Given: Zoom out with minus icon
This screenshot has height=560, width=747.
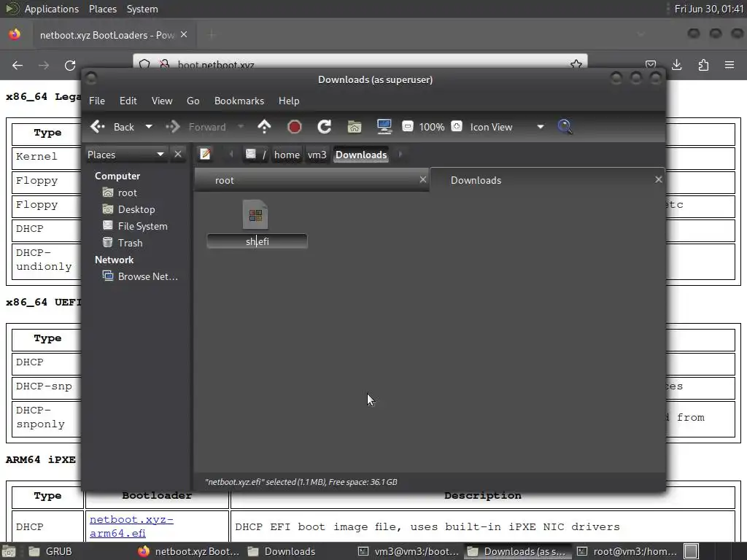Looking at the screenshot, I should (407, 126).
